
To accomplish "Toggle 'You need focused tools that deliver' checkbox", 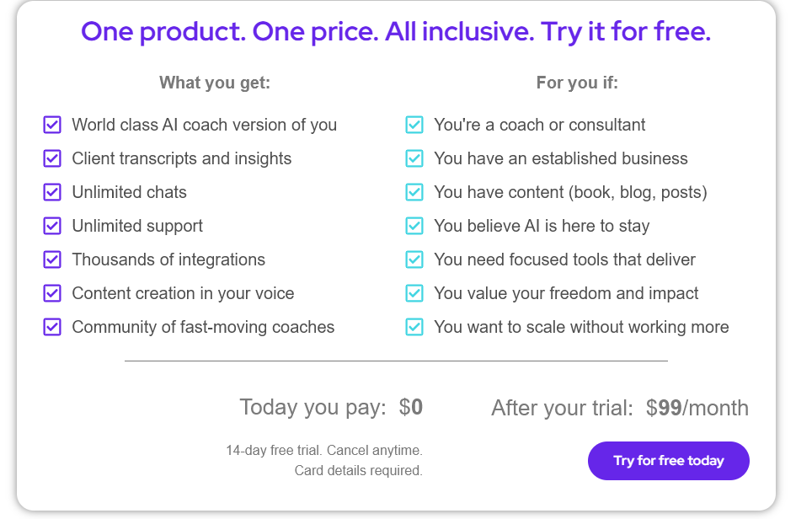I will (x=414, y=259).
